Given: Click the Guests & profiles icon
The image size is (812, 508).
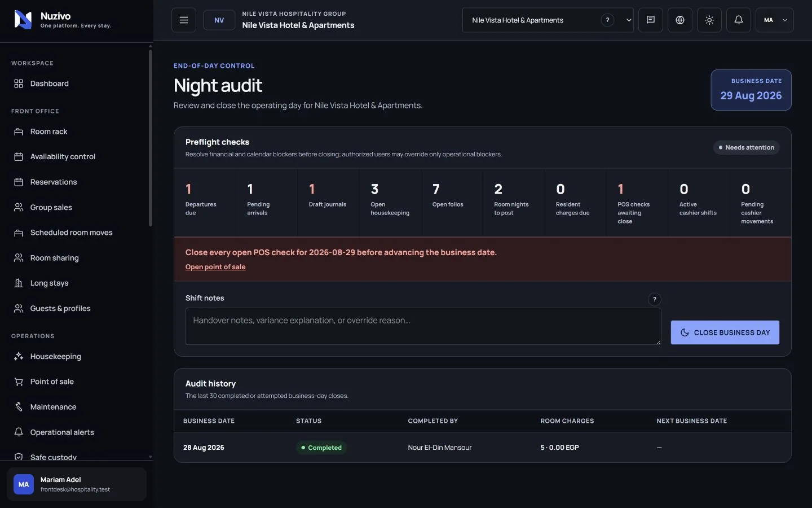Looking at the screenshot, I should [19, 309].
